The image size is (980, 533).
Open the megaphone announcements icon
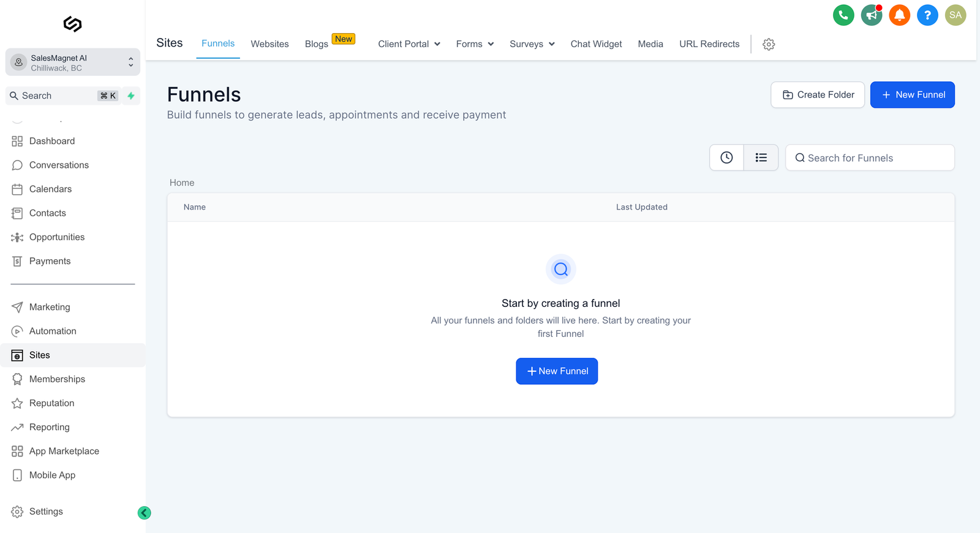[x=871, y=15]
